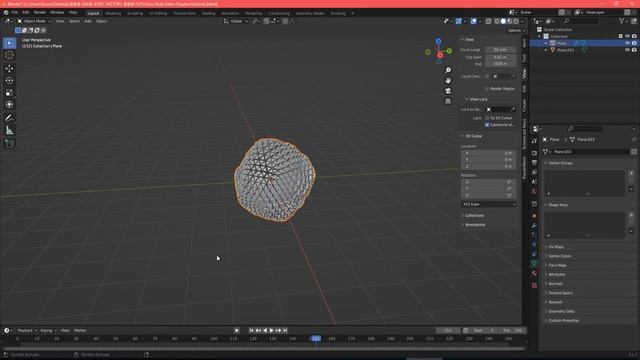The image size is (640, 360).
Task: Toggle camera view with the camera icon
Action: [x=448, y=91]
